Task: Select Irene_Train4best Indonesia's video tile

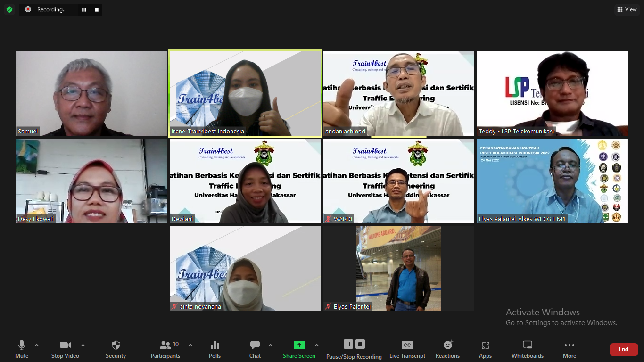Action: coord(245,93)
